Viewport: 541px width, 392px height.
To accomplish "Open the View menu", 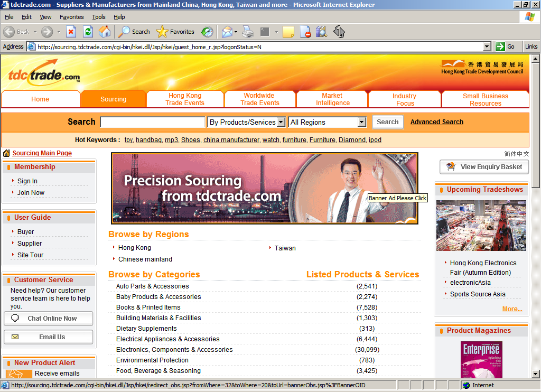I will (45, 17).
